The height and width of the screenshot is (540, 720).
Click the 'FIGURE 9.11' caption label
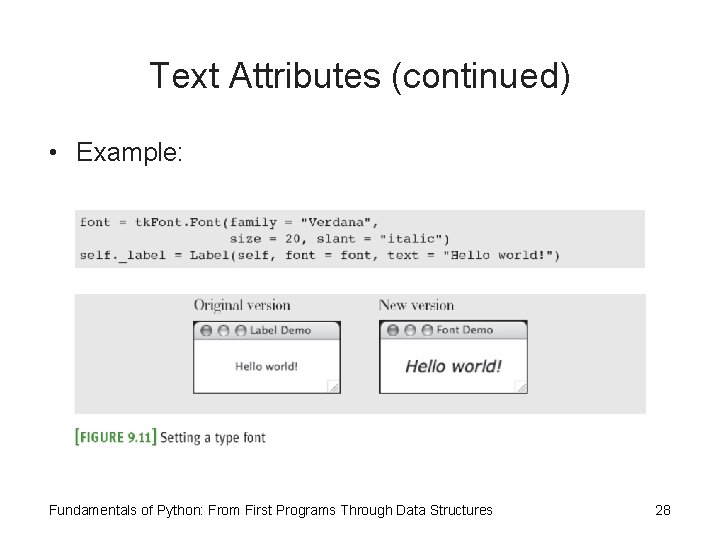115,437
